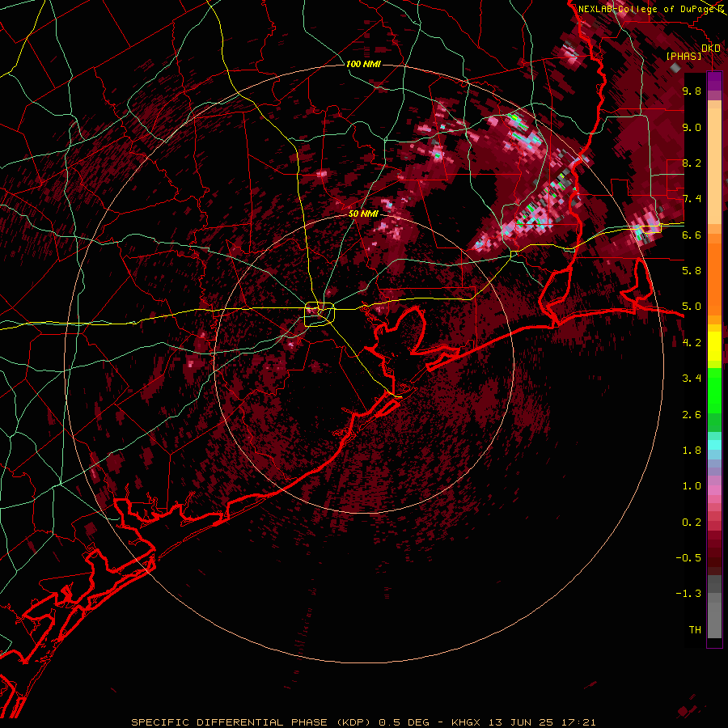Click the 3.4 scale value
Viewport: 728px width, 728px height.
692,379
